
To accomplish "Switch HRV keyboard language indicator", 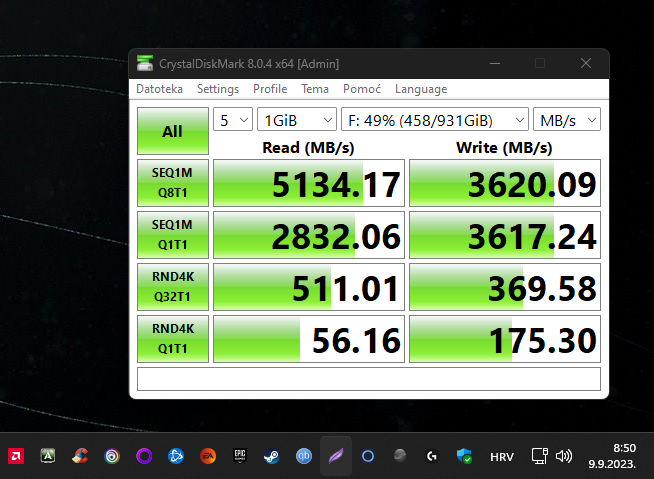I will pos(502,457).
